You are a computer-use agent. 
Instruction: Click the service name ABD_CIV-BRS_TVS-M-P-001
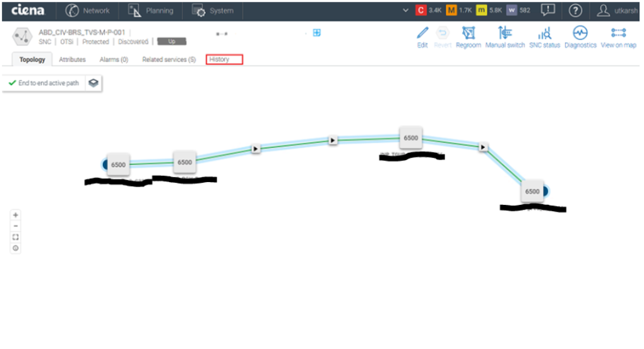coord(81,32)
